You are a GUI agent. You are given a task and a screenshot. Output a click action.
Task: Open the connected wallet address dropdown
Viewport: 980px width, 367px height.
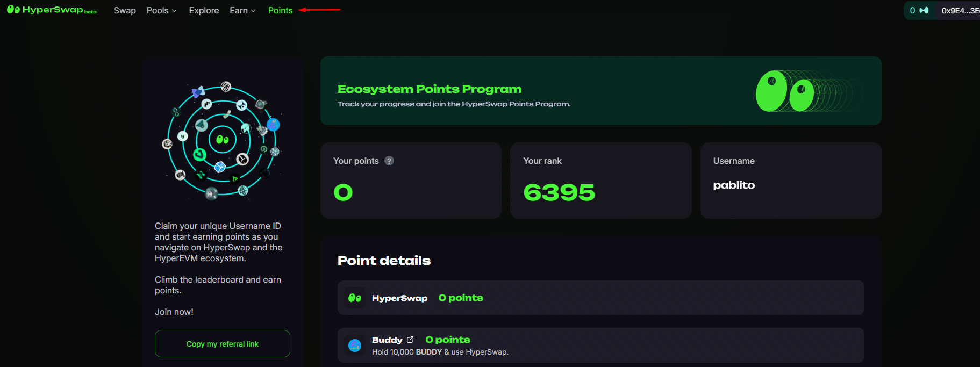click(x=960, y=10)
